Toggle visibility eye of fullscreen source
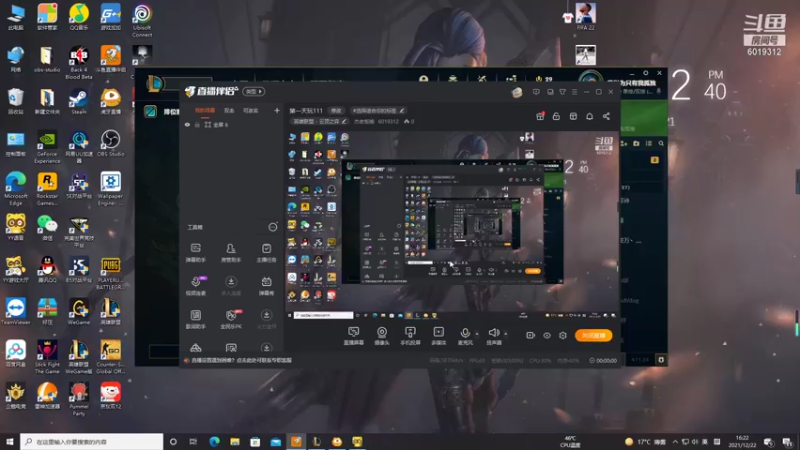Image resolution: width=800 pixels, height=450 pixels. point(188,124)
